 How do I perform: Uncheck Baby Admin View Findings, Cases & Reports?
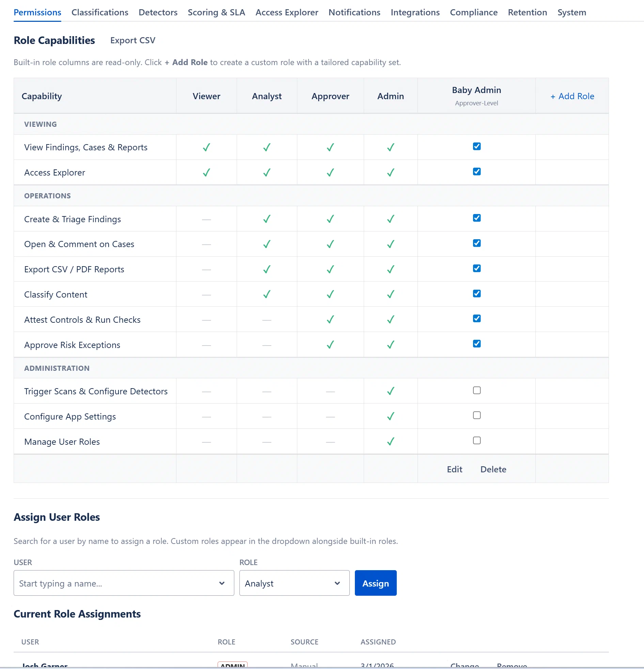(476, 147)
